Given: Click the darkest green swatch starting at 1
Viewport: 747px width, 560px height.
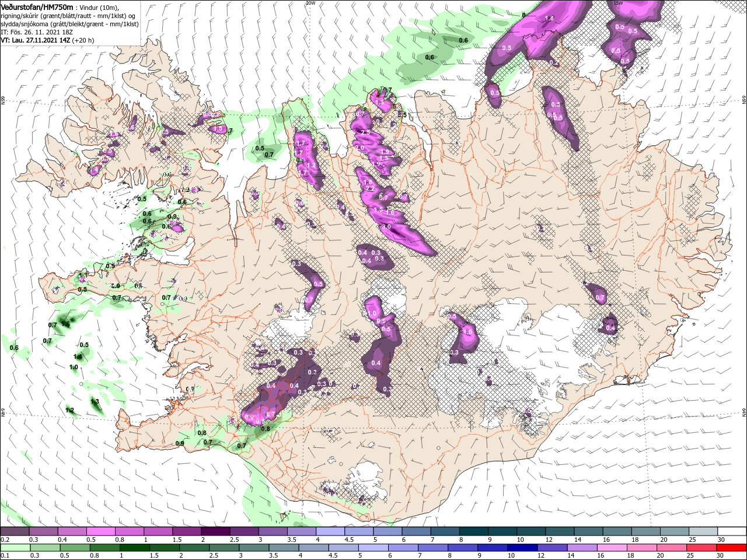Looking at the screenshot, I should [x=134, y=548].
